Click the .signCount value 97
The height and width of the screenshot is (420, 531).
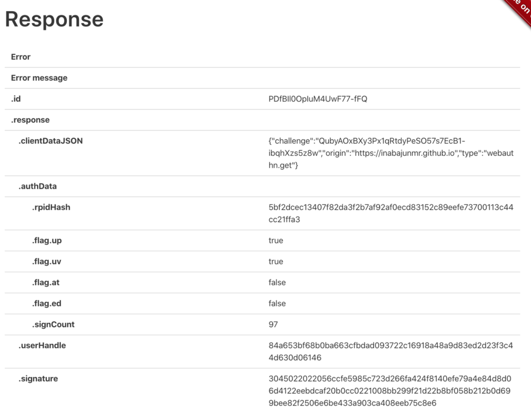pos(273,324)
